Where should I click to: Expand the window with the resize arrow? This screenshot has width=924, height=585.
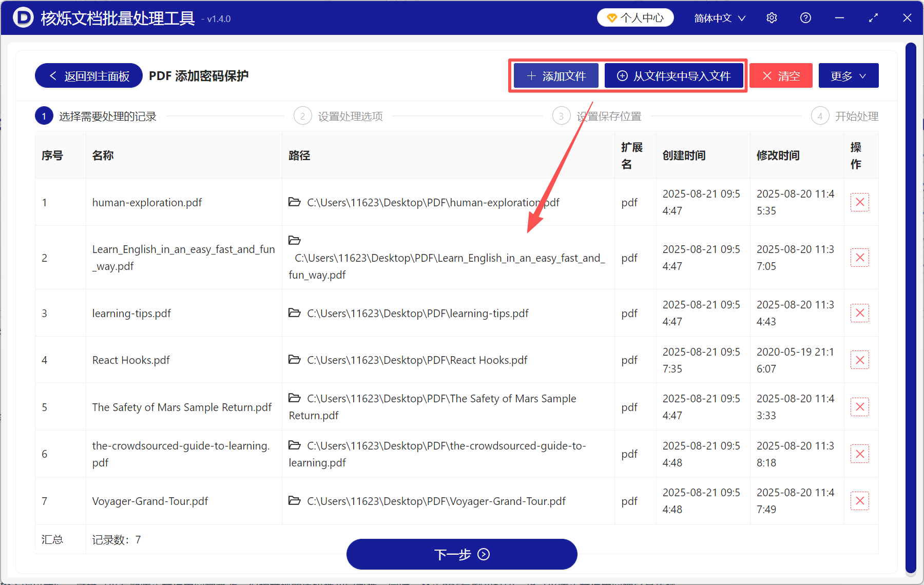click(x=873, y=17)
